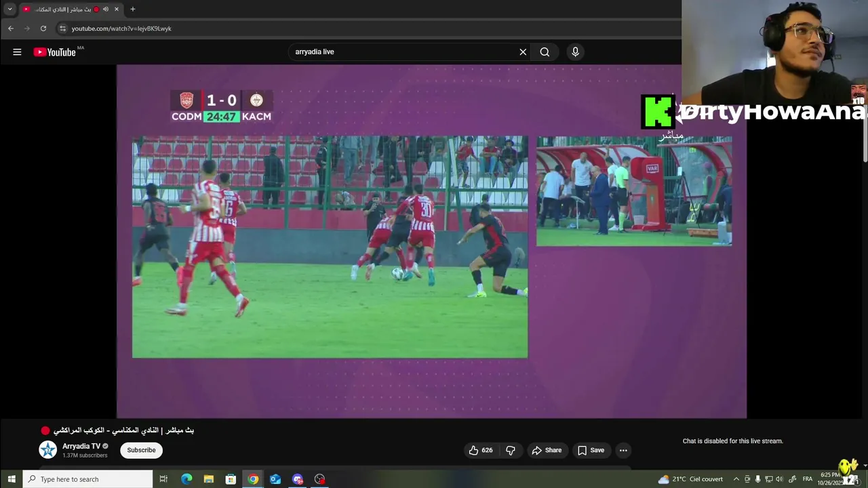Open the YouTube hamburger guide menu

(x=17, y=52)
